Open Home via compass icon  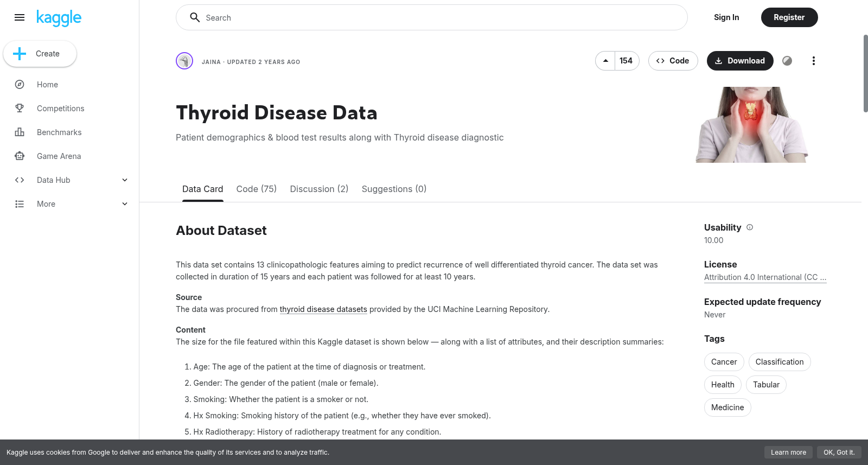coord(20,85)
